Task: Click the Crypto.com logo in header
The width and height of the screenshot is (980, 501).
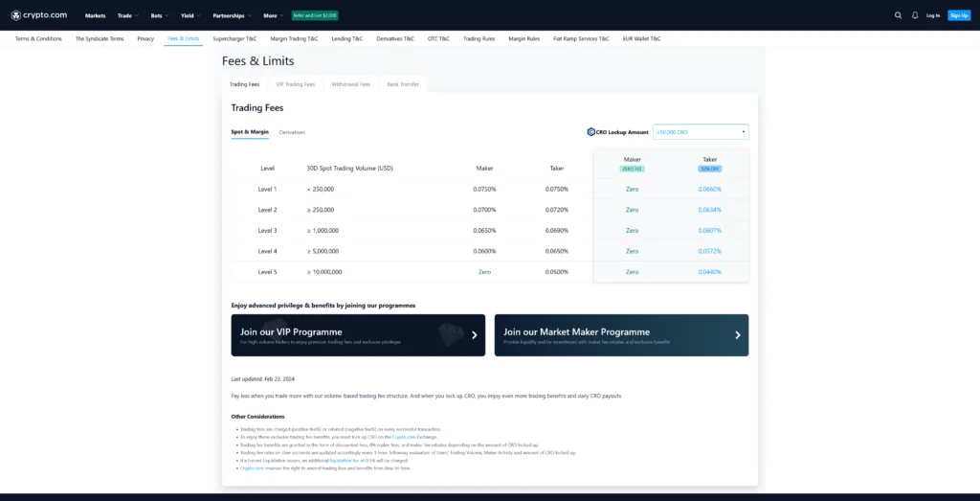Action: (39, 15)
